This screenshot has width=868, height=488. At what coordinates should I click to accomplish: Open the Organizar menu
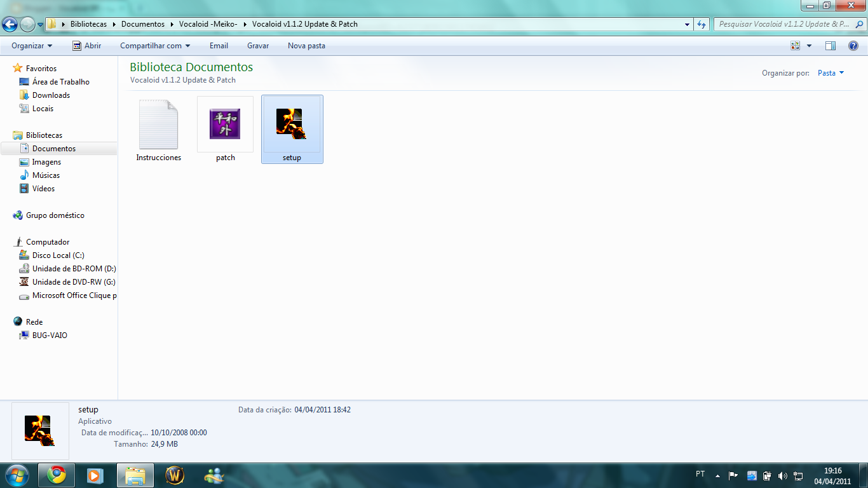pyautogui.click(x=32, y=46)
